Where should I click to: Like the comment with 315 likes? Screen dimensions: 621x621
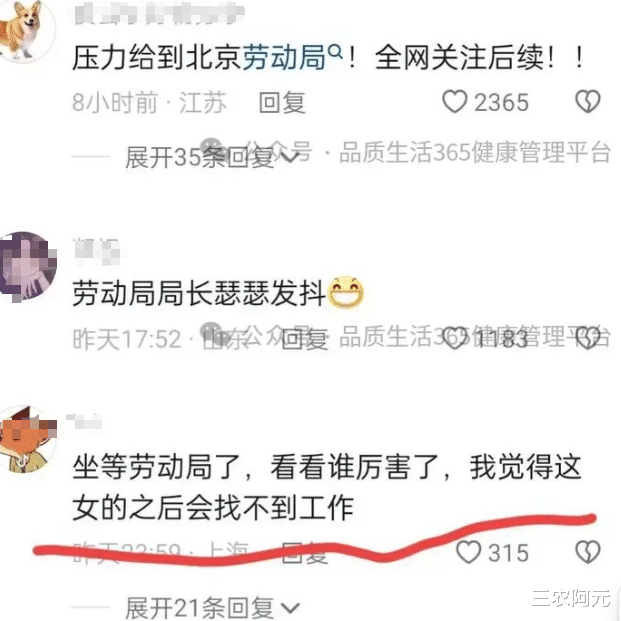click(x=469, y=552)
